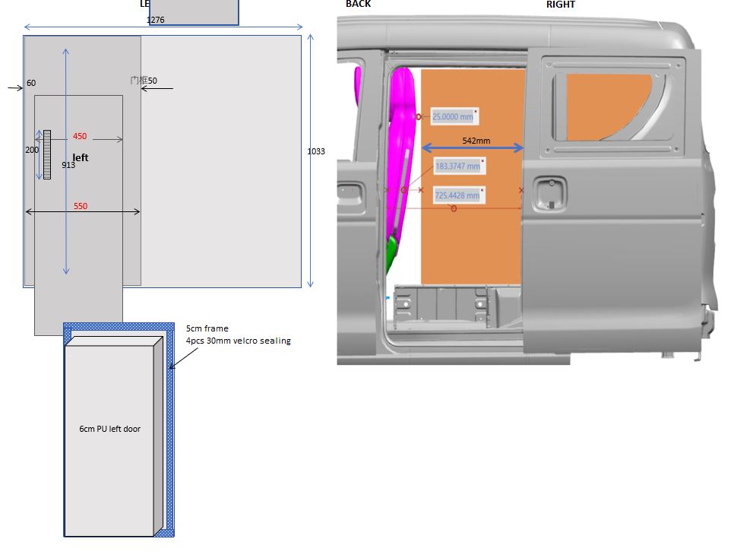Select the red 450 dimension text
Viewport: 756px width, 558px height.
[80, 137]
